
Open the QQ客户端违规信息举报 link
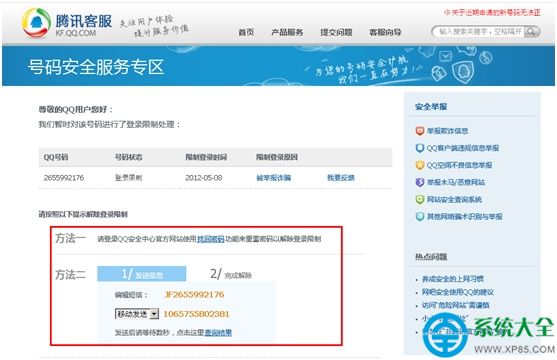[x=463, y=148]
